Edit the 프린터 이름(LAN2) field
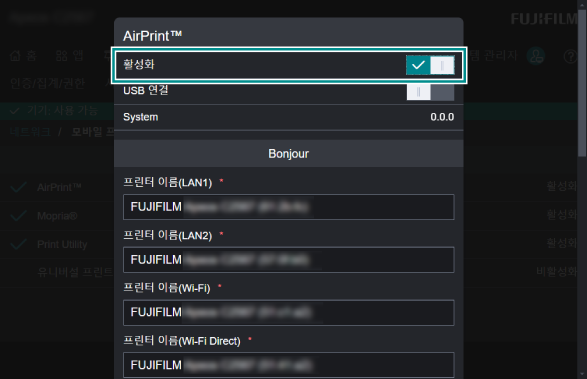Screen dimensions: 587x379 click(x=289, y=260)
